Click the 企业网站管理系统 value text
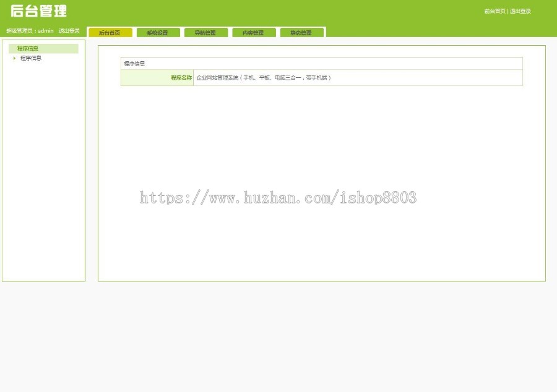 click(x=264, y=78)
